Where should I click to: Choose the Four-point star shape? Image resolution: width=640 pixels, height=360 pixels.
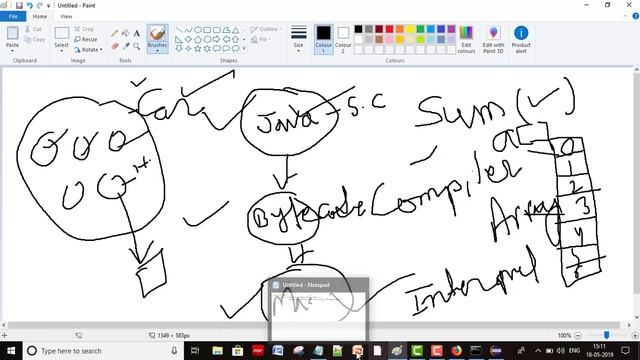tap(188, 49)
